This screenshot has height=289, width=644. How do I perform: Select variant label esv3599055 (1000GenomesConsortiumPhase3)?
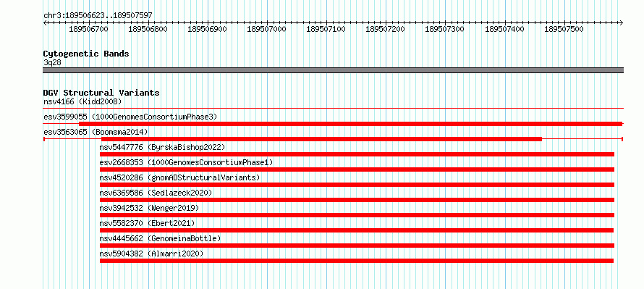130,117
